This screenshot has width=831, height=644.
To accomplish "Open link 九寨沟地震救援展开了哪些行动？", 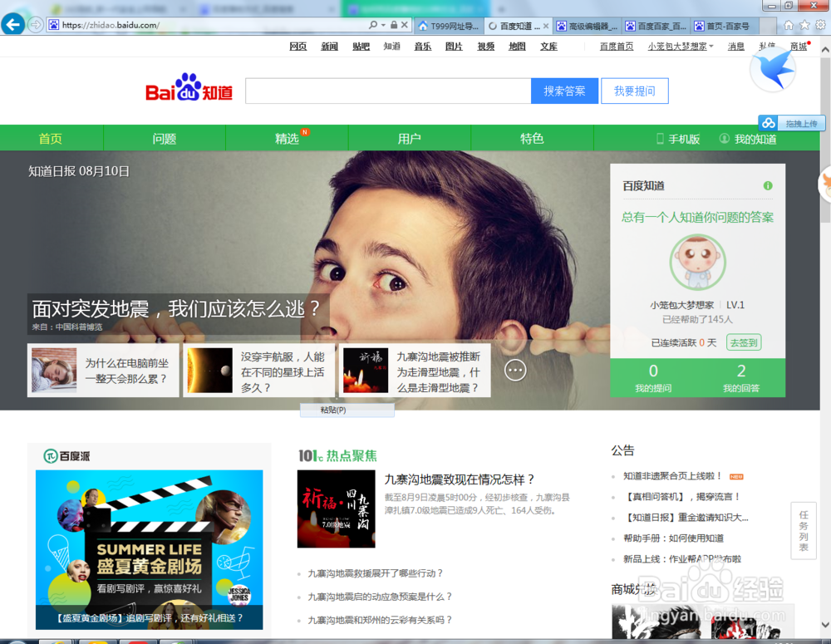I will (x=376, y=573).
